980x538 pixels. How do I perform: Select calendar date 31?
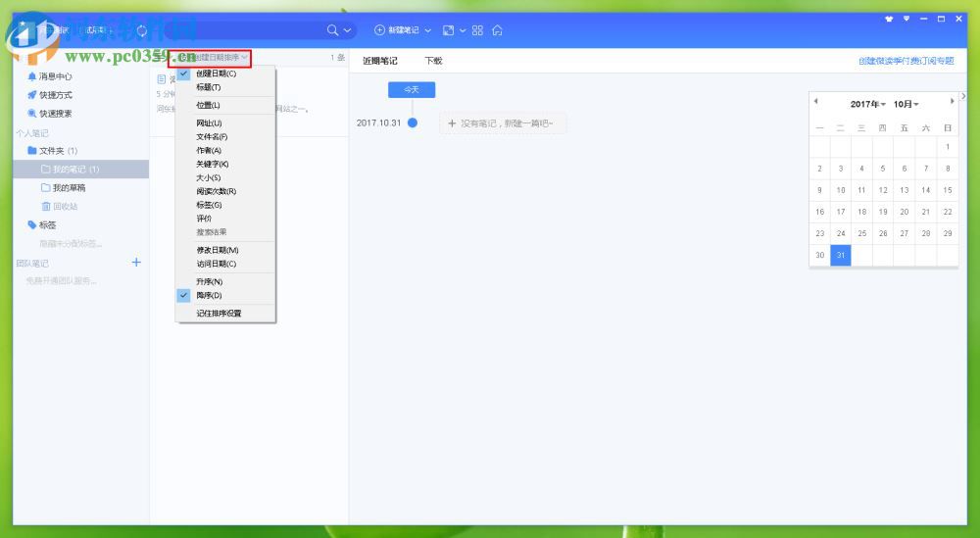[841, 255]
